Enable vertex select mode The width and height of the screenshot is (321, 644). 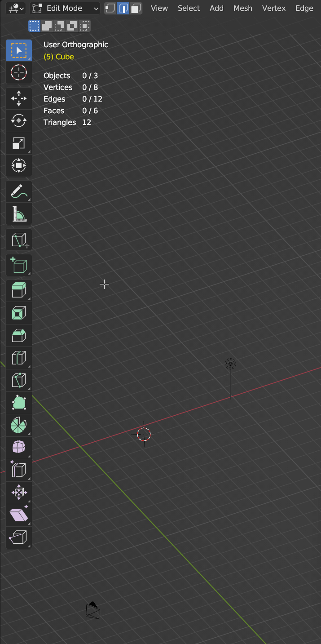110,8
